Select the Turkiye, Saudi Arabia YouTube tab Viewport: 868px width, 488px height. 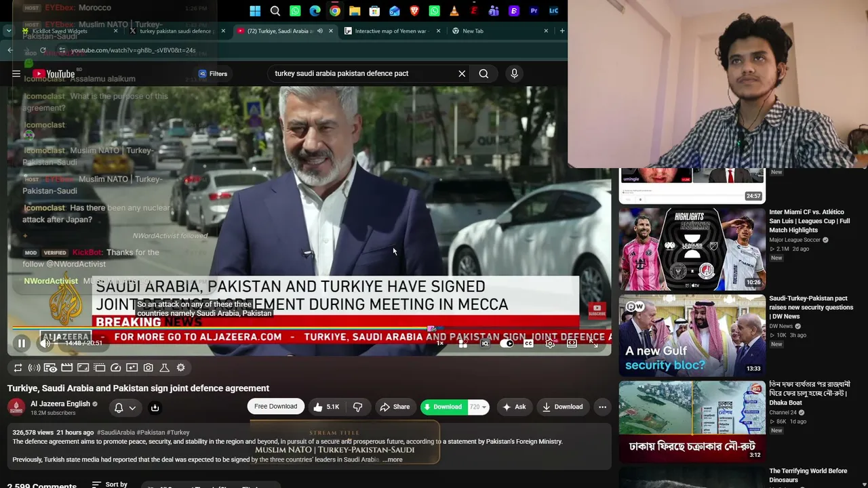coord(285,31)
